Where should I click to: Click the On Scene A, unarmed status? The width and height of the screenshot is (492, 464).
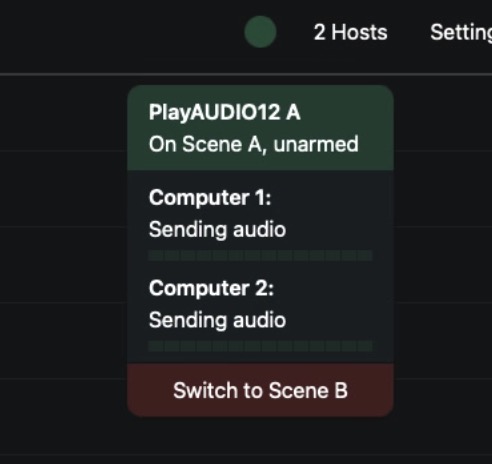(x=254, y=144)
